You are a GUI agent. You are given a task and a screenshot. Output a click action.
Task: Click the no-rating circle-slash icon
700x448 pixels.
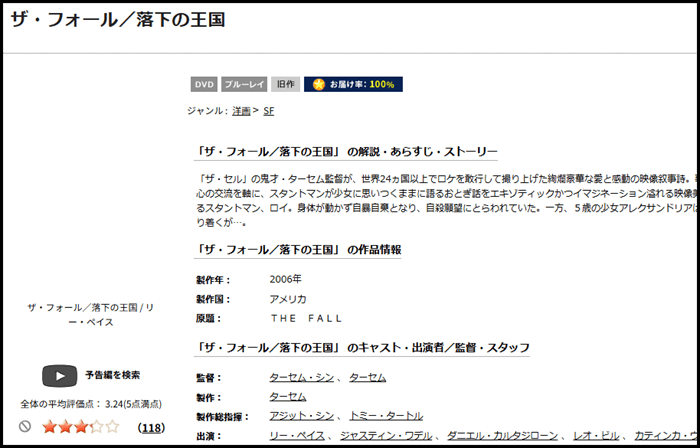(25, 427)
